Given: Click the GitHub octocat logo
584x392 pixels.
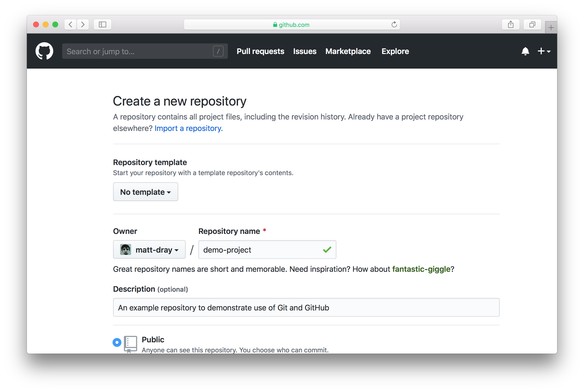Looking at the screenshot, I should tap(44, 51).
